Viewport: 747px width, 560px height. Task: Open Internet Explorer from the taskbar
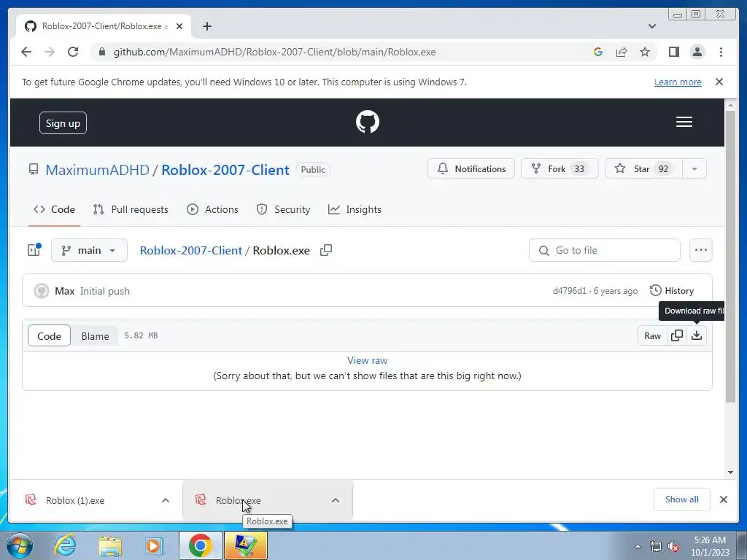click(65, 545)
